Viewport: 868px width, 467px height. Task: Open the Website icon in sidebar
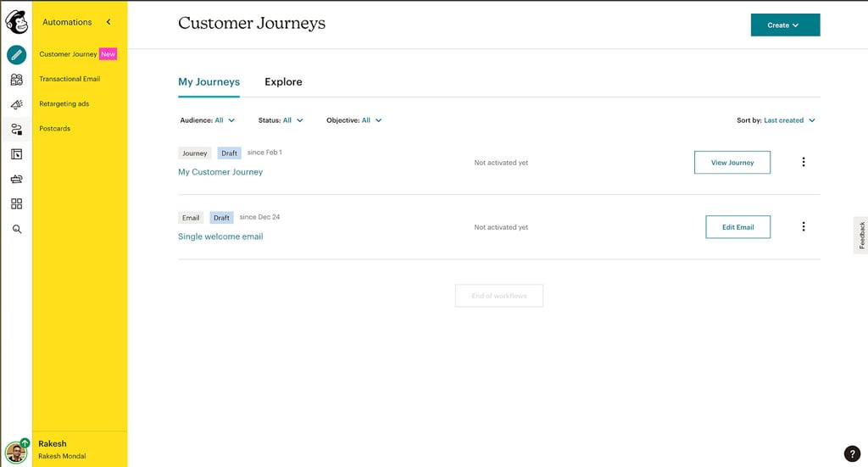pos(17,154)
